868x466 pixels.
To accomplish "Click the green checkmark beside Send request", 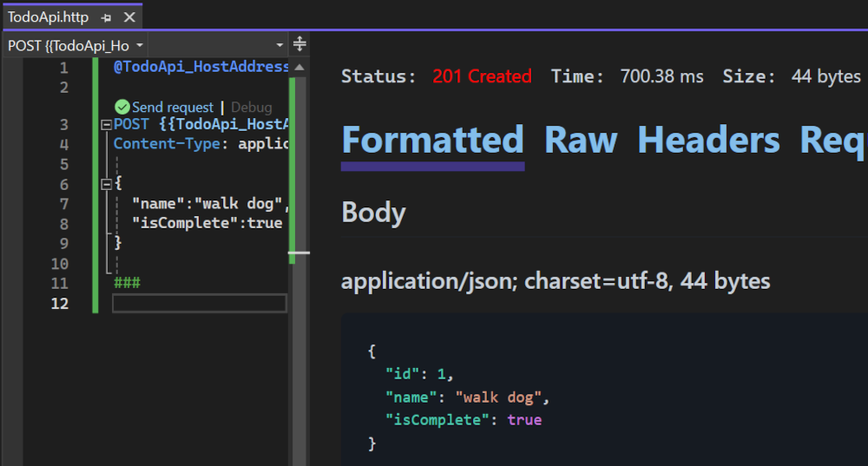I will click(122, 108).
